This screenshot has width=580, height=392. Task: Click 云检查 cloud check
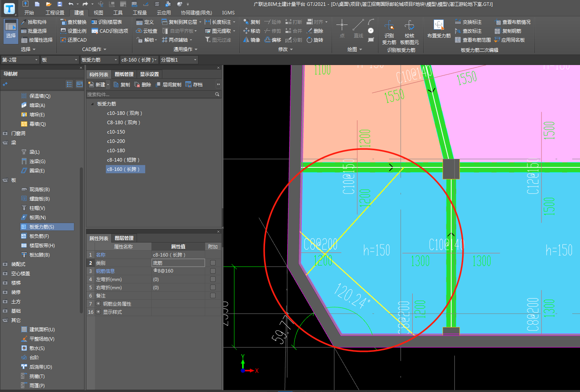(x=147, y=31)
